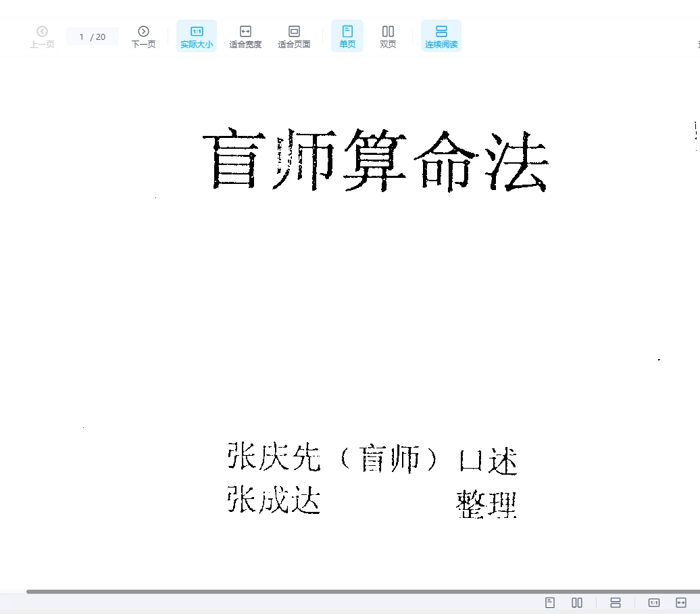Click double page icon in bottom status bar
Image resolution: width=700 pixels, height=614 pixels.
tap(577, 603)
